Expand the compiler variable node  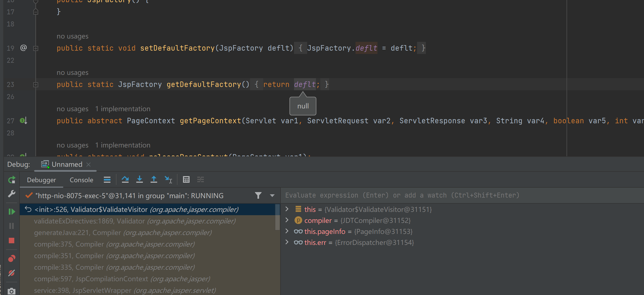click(x=287, y=220)
